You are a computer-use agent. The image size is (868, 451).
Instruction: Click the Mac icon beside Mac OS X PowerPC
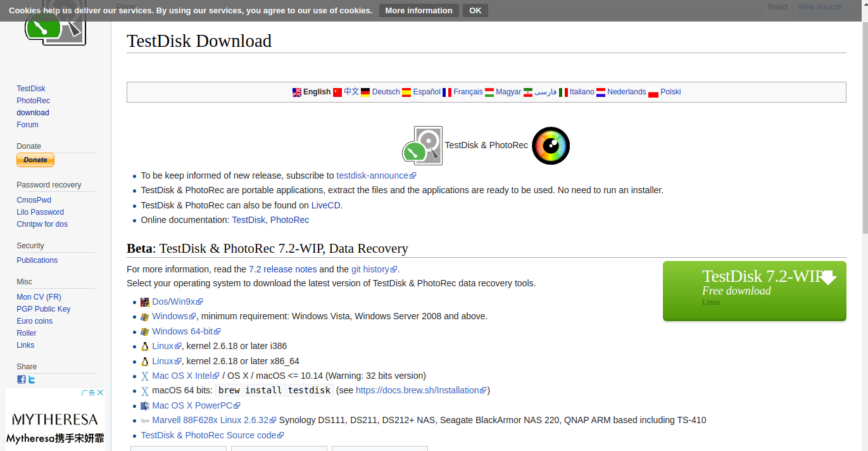tap(145, 406)
